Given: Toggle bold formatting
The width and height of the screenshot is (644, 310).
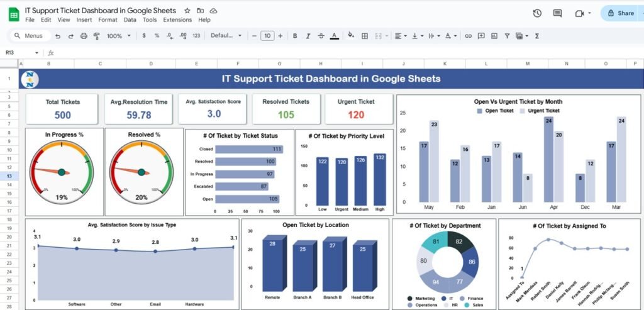Looking at the screenshot, I should click(295, 36).
